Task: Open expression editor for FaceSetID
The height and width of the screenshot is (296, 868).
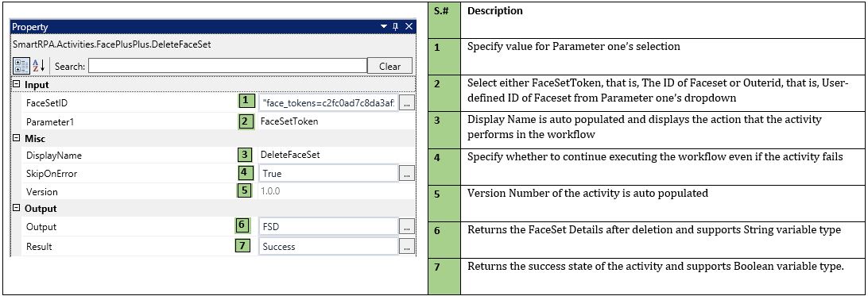Action: [x=407, y=102]
